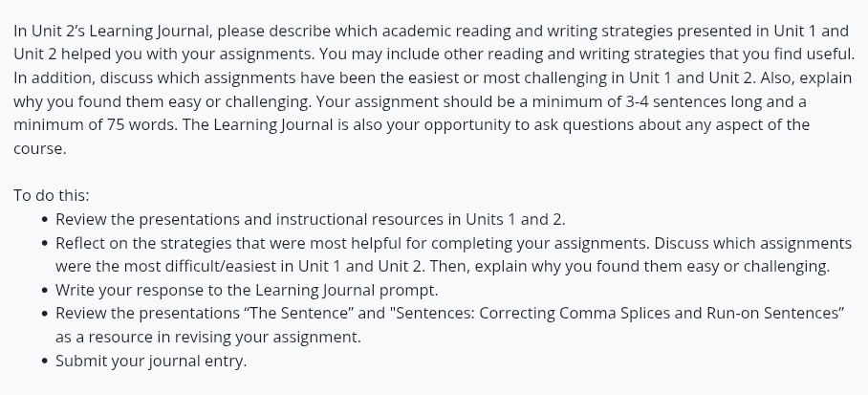The width and height of the screenshot is (868, 395).
Task: Click the phrase "3-4 sentences long"
Action: click(719, 101)
